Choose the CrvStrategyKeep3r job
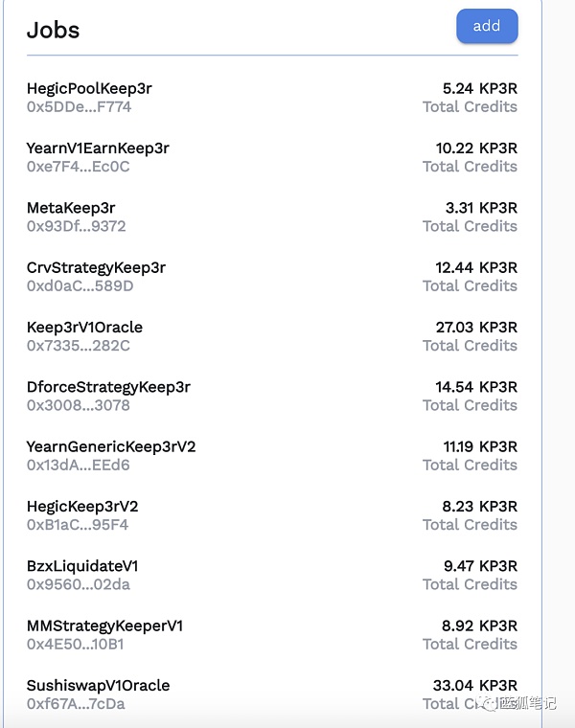The width and height of the screenshot is (575, 728). point(96,267)
